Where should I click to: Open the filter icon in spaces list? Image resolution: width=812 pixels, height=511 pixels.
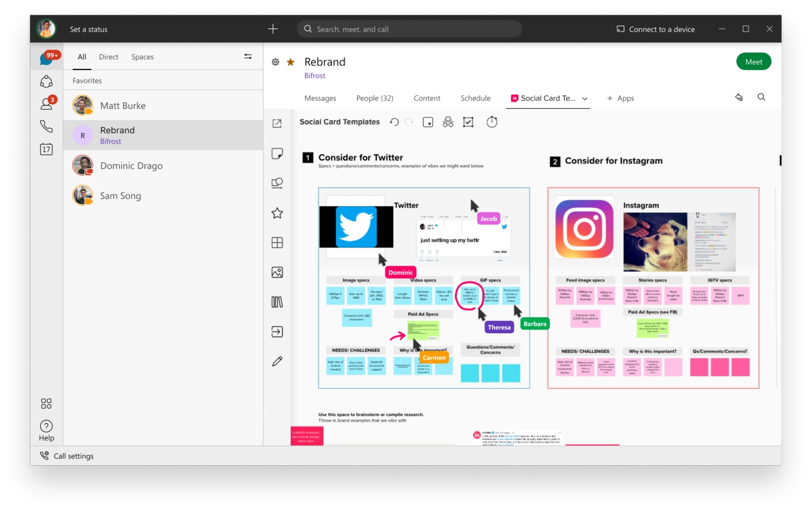248,56
